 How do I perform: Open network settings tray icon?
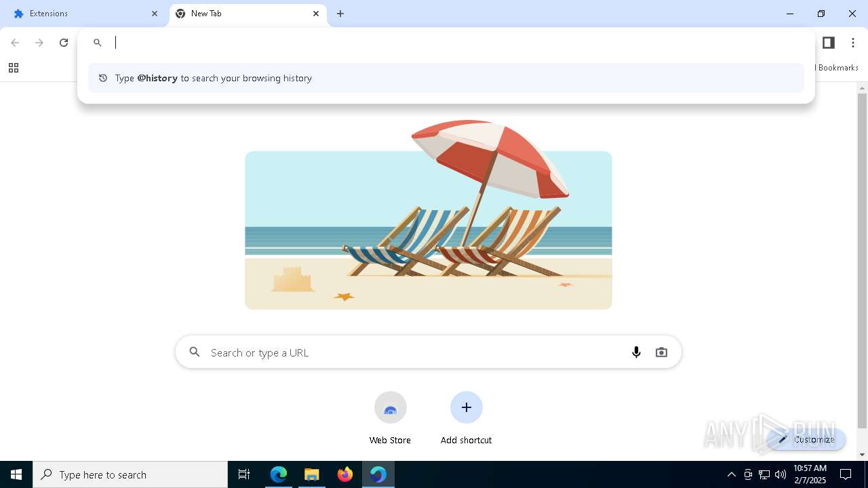[x=764, y=474]
